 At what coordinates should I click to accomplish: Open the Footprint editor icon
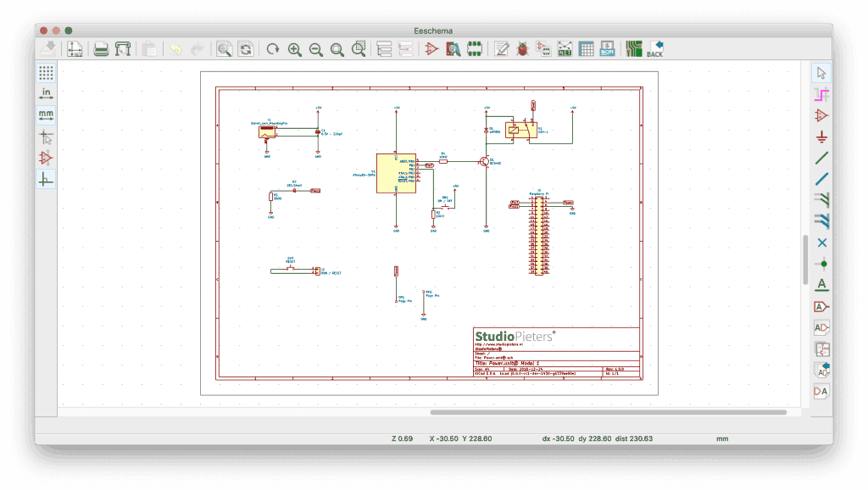pos(475,49)
